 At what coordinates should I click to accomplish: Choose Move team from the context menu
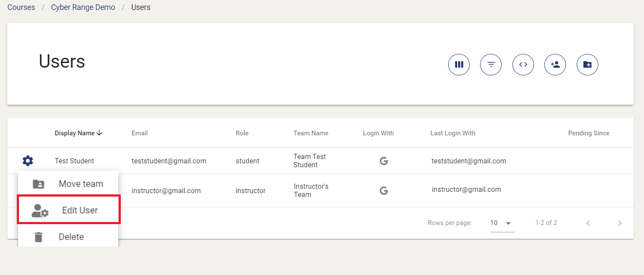(x=81, y=183)
